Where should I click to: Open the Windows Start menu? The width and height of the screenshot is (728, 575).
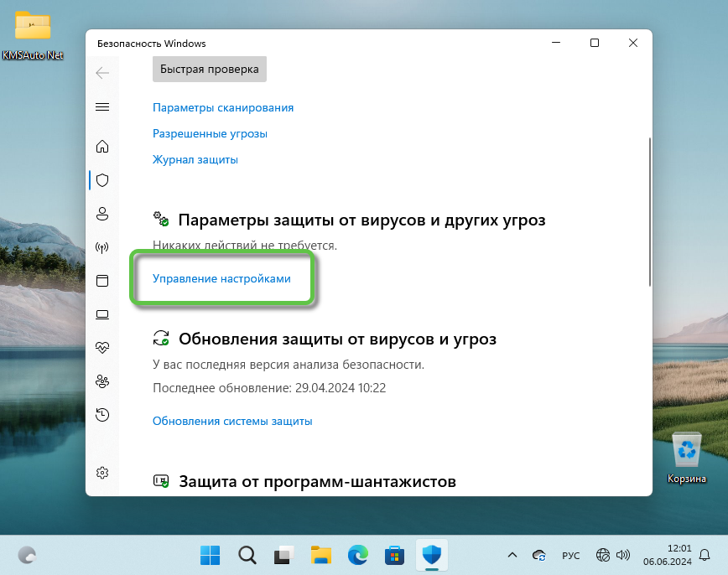tap(210, 555)
